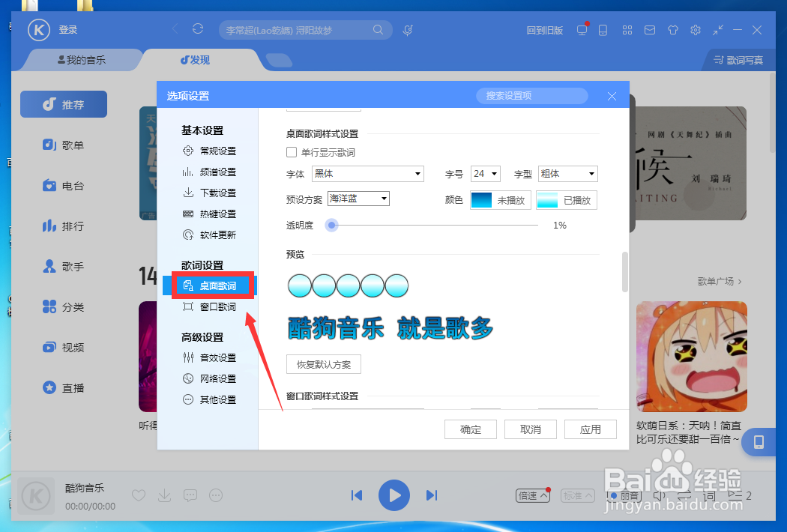Click 应用 button
Viewport: 787px width, 532px height.
(591, 429)
